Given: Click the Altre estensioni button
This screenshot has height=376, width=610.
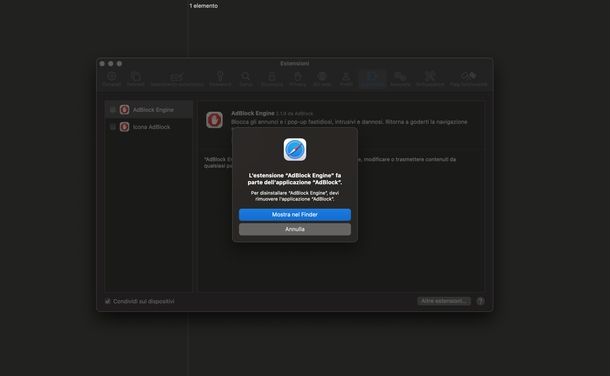Looking at the screenshot, I should 444,301.
